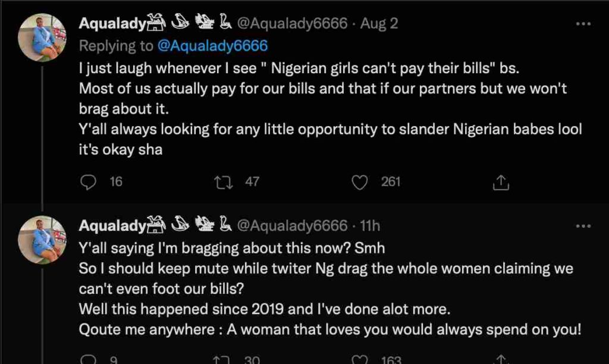Viewport: 609px width, 364px height.
Task: Click @Aqualady6666 handle in second tweet header
Action: coord(291,226)
